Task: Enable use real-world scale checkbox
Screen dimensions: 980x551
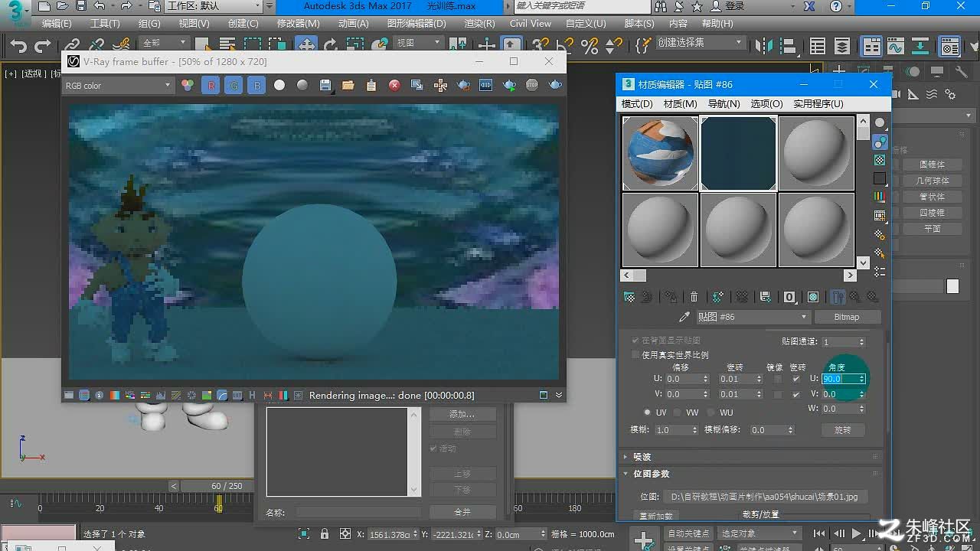Action: pos(635,355)
